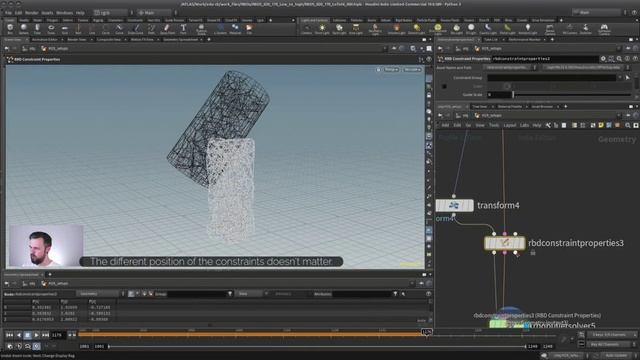Viewport: 640px width, 360px height.
Task: Select the L-System shelf tool
Action: pos(220,29)
